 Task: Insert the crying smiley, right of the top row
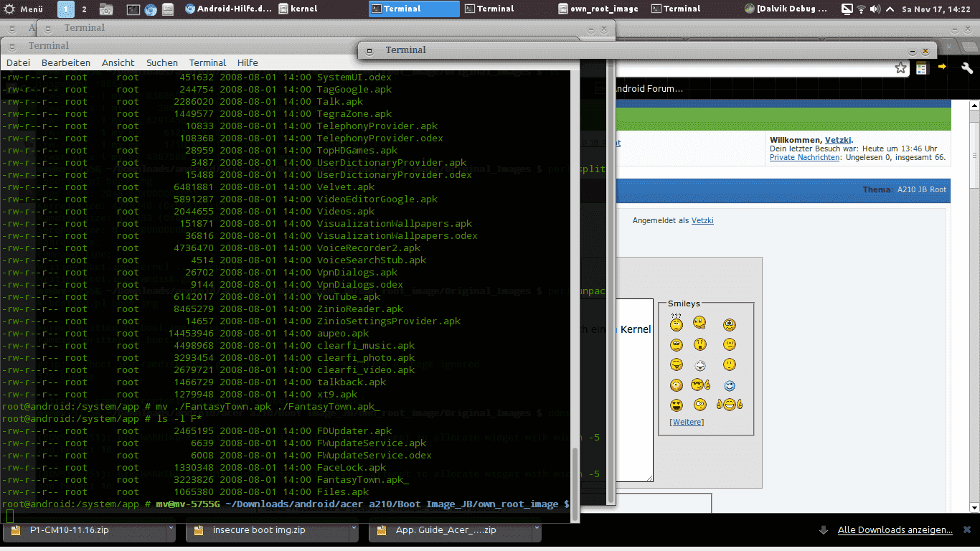pos(730,325)
